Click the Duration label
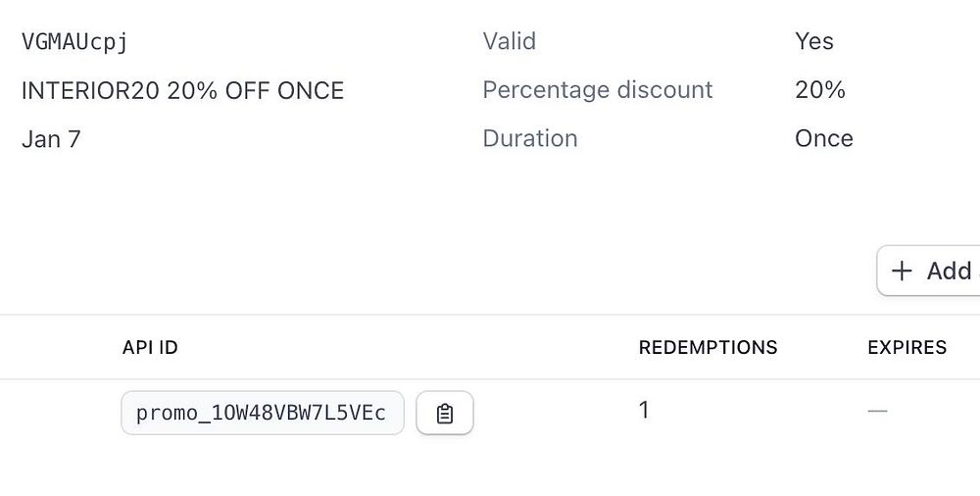Viewport: 980px width, 496px height. pyautogui.click(x=529, y=138)
